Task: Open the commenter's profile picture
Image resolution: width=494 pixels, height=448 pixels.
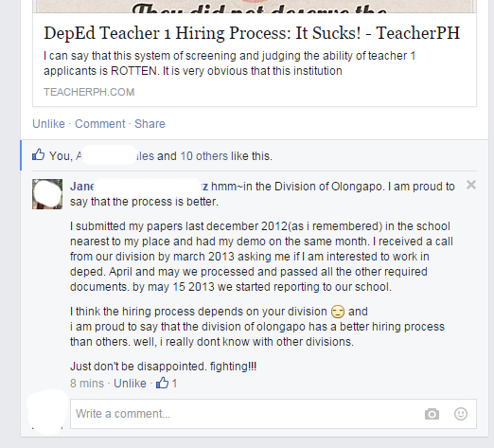Action: coord(47,194)
